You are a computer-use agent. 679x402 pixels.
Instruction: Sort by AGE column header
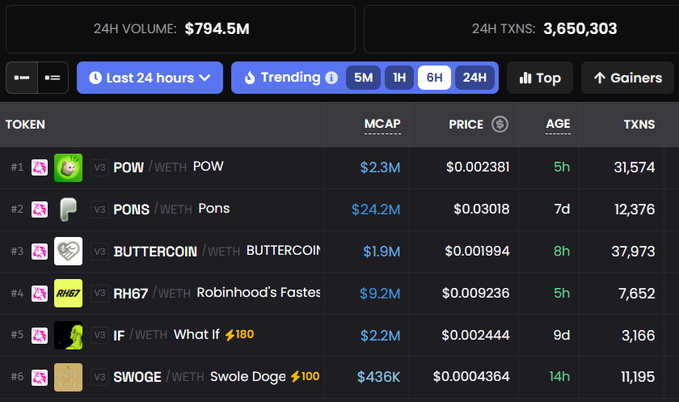pos(558,124)
